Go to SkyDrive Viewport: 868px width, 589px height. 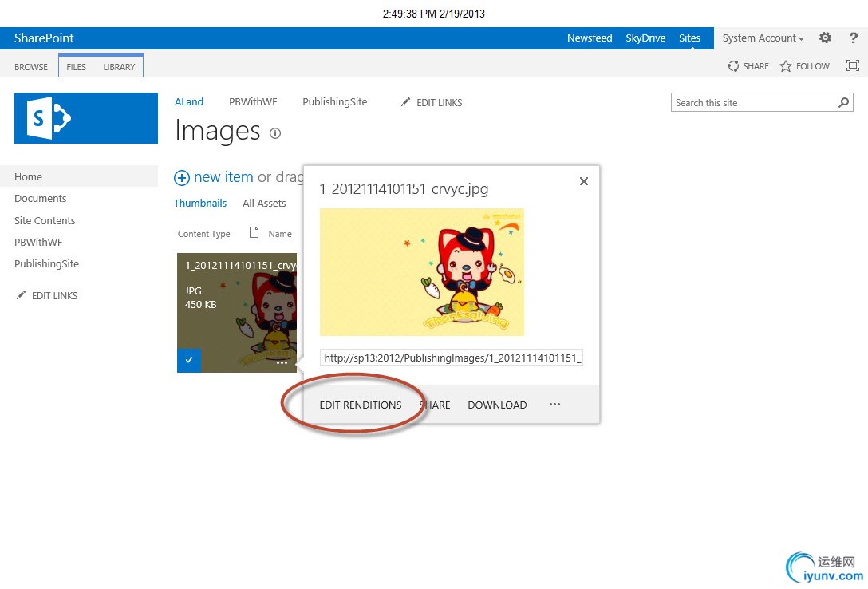tap(645, 38)
